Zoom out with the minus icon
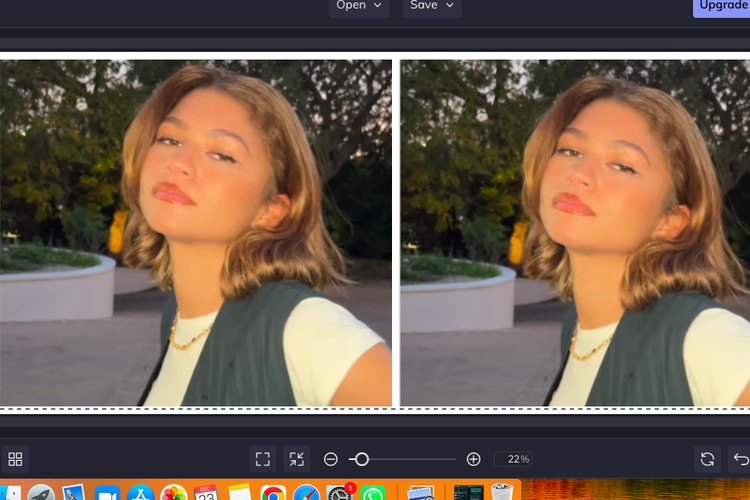The image size is (750, 500). point(331,459)
